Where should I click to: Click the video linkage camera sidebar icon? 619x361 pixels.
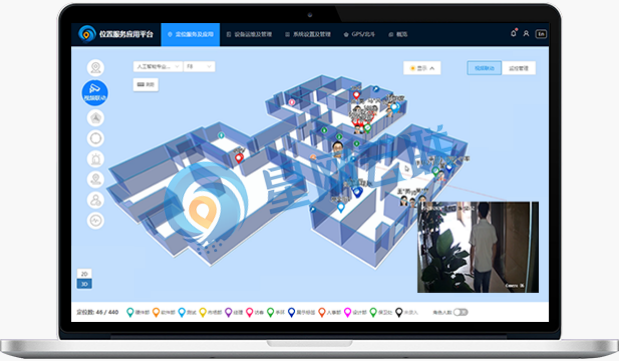[x=95, y=93]
